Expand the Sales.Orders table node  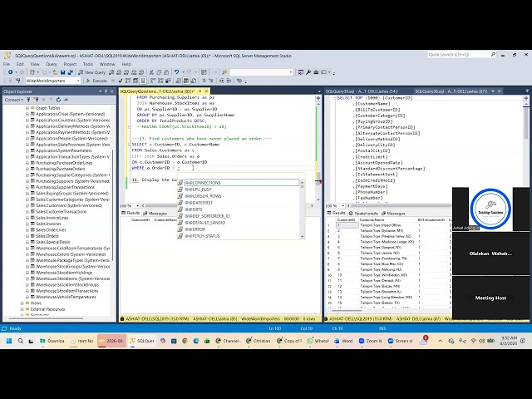coord(27,236)
